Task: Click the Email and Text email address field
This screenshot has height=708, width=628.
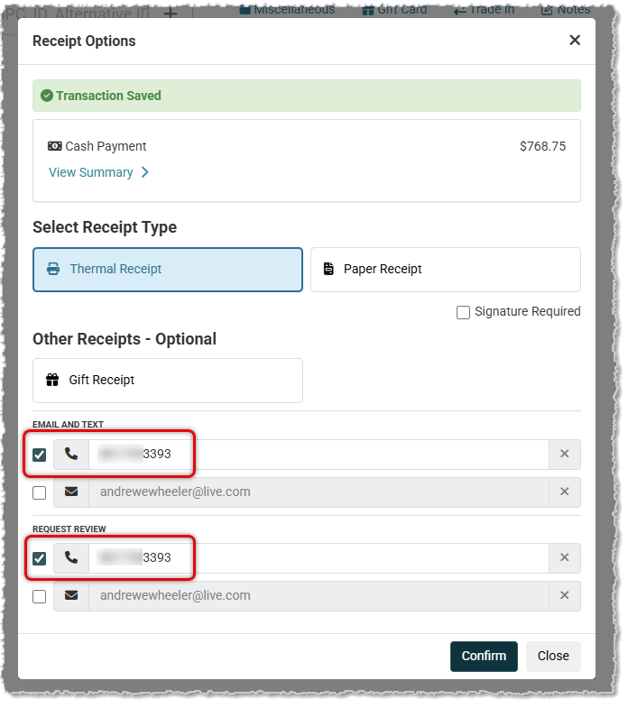Action: point(319,492)
